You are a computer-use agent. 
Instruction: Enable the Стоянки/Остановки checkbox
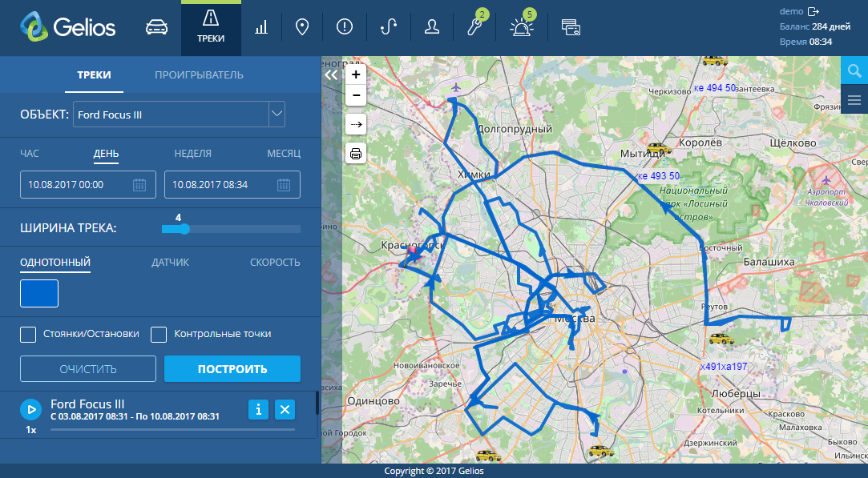[x=29, y=334]
